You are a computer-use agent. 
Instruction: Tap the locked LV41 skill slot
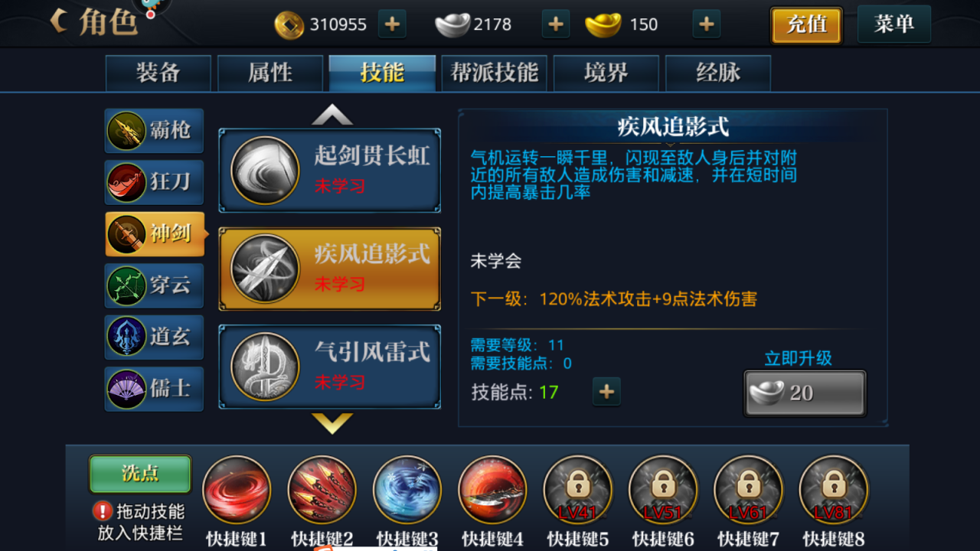(577, 490)
